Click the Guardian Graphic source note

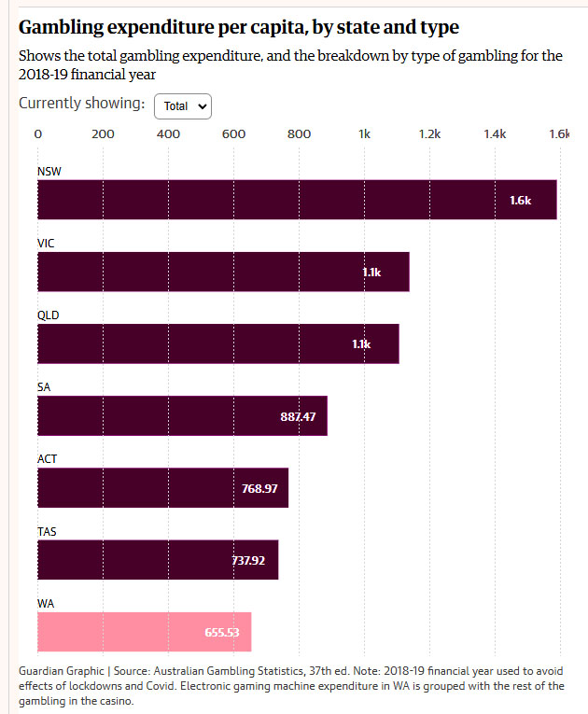point(293,686)
